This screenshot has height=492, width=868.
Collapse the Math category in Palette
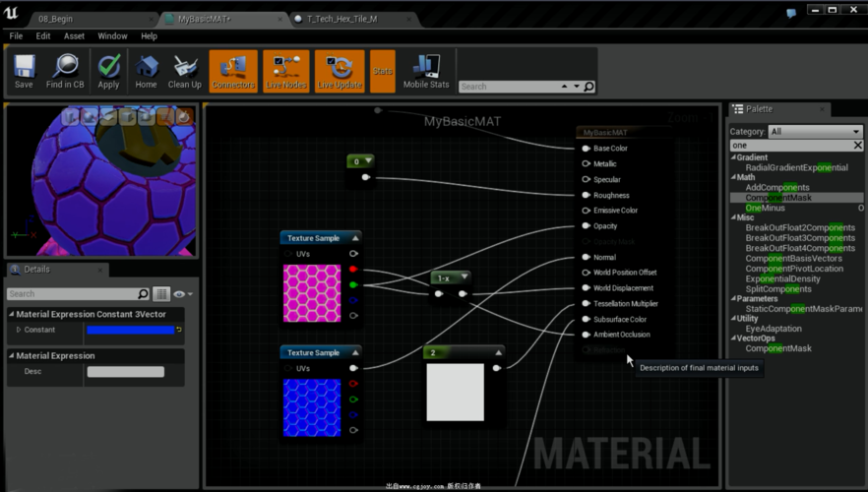(733, 178)
